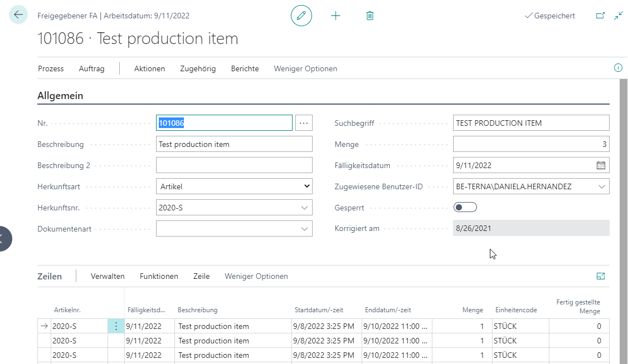The image size is (628, 364).
Task: Open calendar picker for Fälligkeitsdatum
Action: coord(601,165)
